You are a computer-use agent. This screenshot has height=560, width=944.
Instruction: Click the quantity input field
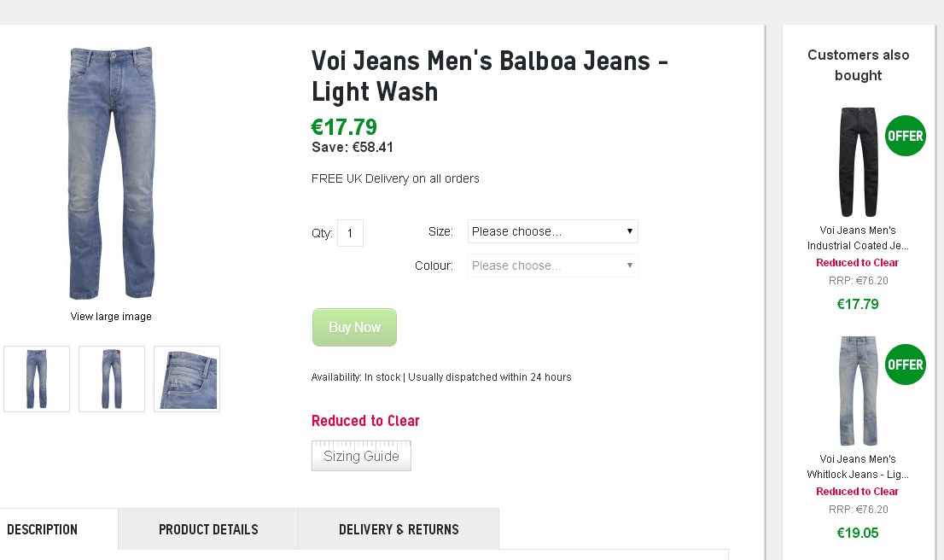[350, 233]
